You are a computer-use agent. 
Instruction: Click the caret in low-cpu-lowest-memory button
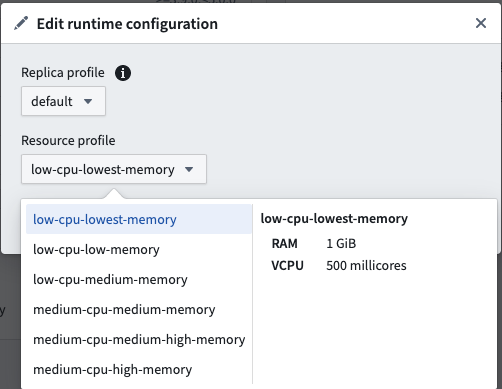pyautogui.click(x=189, y=169)
